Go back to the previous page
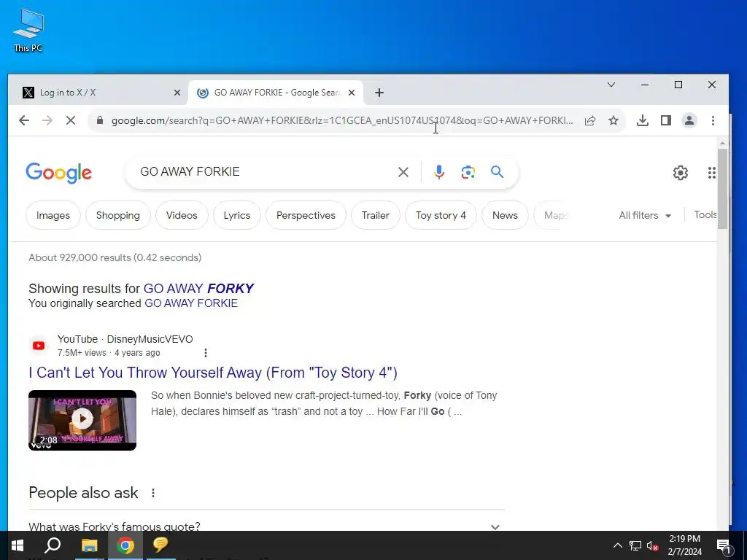 click(24, 120)
